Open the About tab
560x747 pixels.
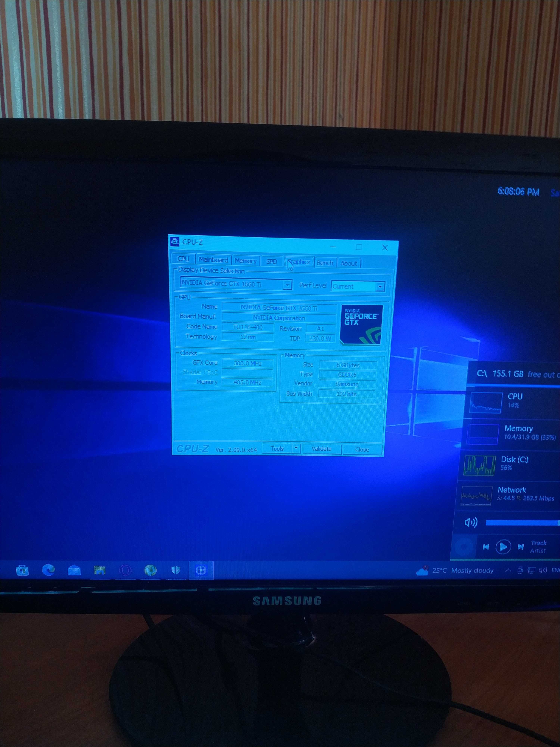pyautogui.click(x=349, y=263)
